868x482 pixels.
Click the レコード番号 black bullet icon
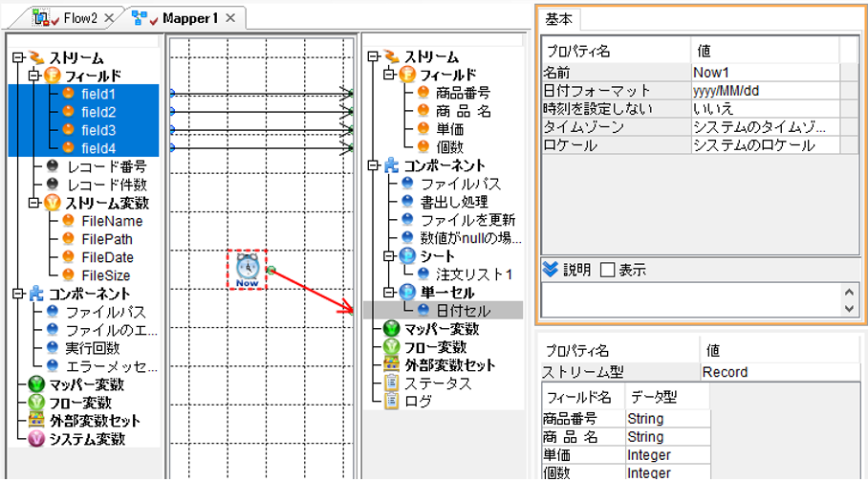tap(52, 165)
